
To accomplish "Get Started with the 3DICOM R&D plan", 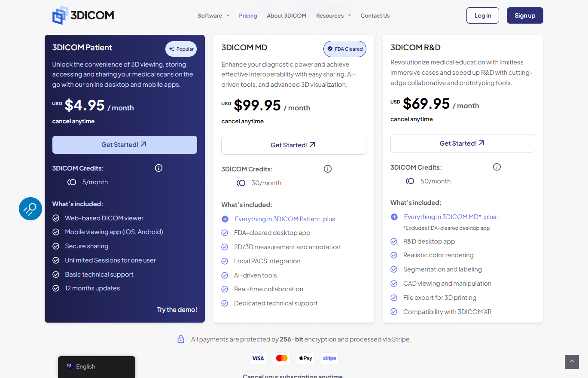I will point(463,143).
